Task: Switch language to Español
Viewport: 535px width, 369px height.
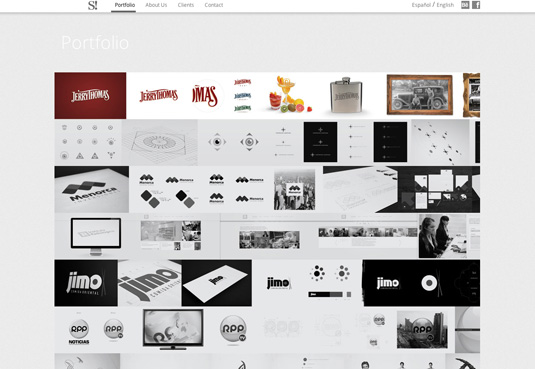Action: pyautogui.click(x=421, y=5)
